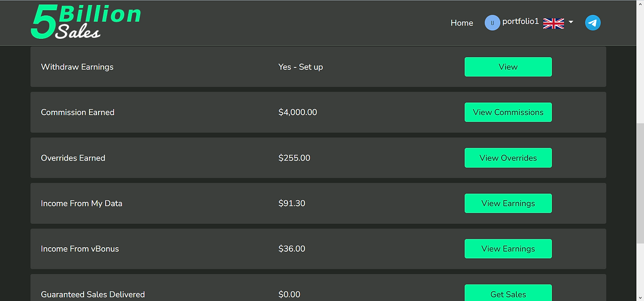Click the $91.30 data income value
644x301 pixels.
tap(292, 203)
